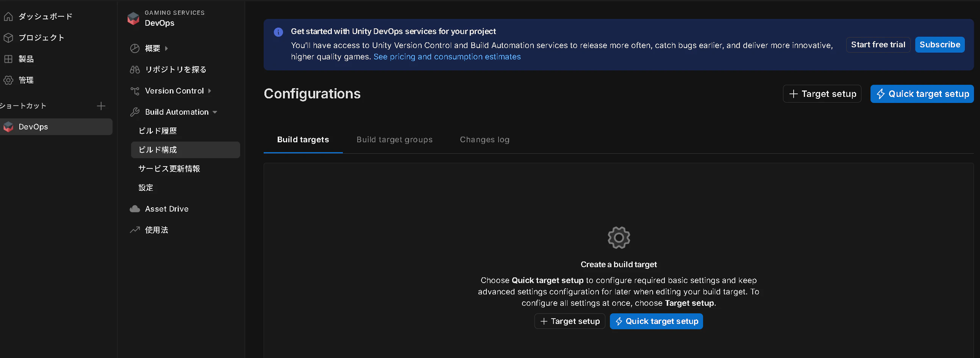
Task: Expand the 概要 submenu arrow
Action: 166,48
